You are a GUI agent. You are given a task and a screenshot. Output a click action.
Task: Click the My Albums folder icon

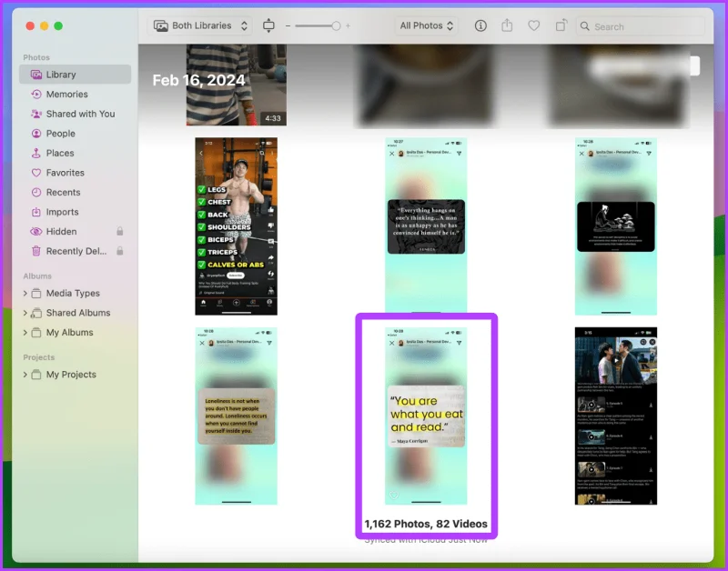point(36,333)
